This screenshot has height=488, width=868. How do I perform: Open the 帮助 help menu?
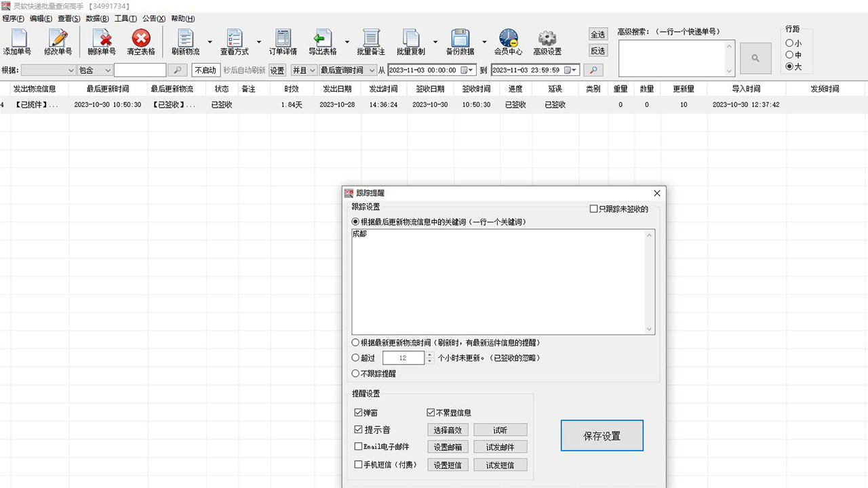point(182,18)
